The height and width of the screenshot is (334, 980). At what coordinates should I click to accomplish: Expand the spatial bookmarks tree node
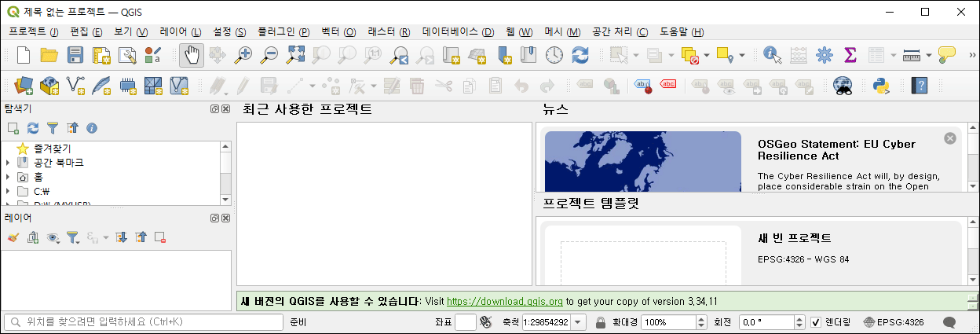(8, 163)
